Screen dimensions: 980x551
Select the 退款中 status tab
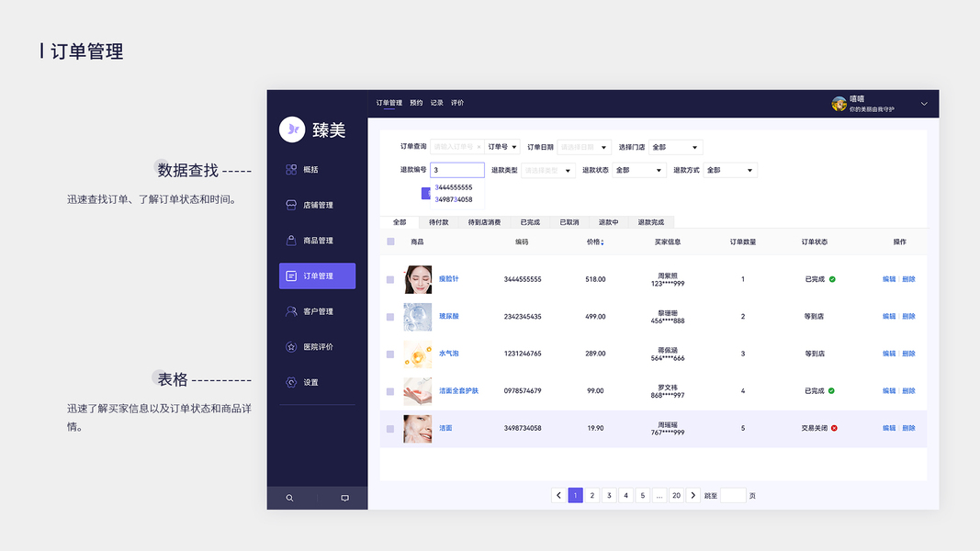[608, 222]
